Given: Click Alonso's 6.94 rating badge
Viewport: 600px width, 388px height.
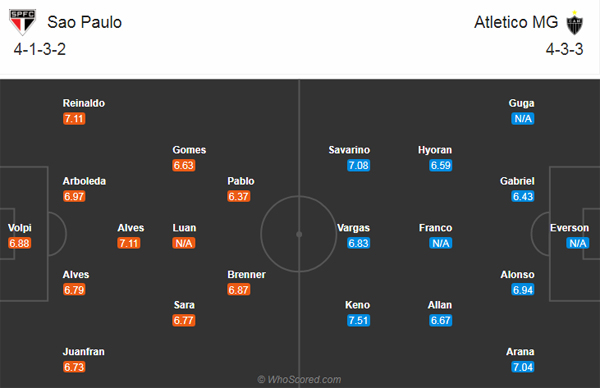Looking at the screenshot, I should pos(523,290).
